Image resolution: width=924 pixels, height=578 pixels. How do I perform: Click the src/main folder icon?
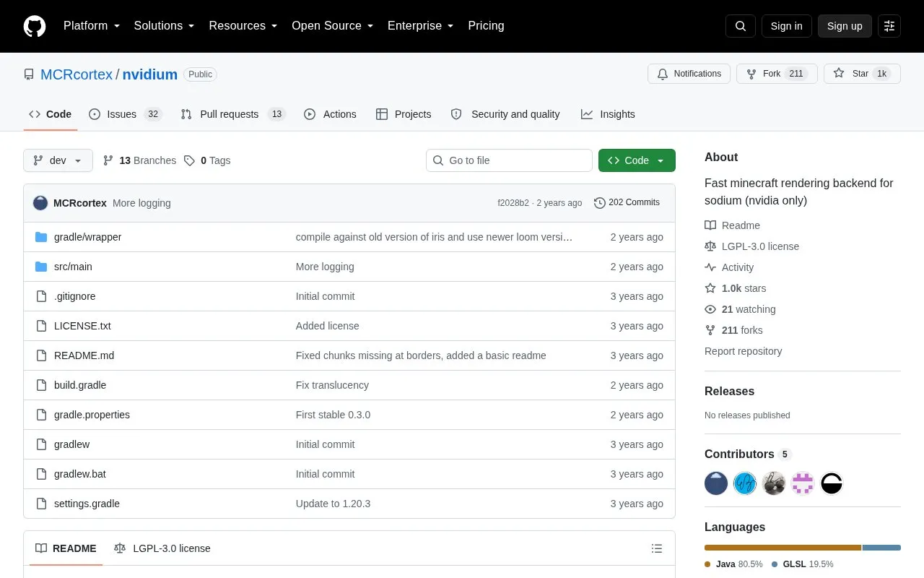click(41, 267)
